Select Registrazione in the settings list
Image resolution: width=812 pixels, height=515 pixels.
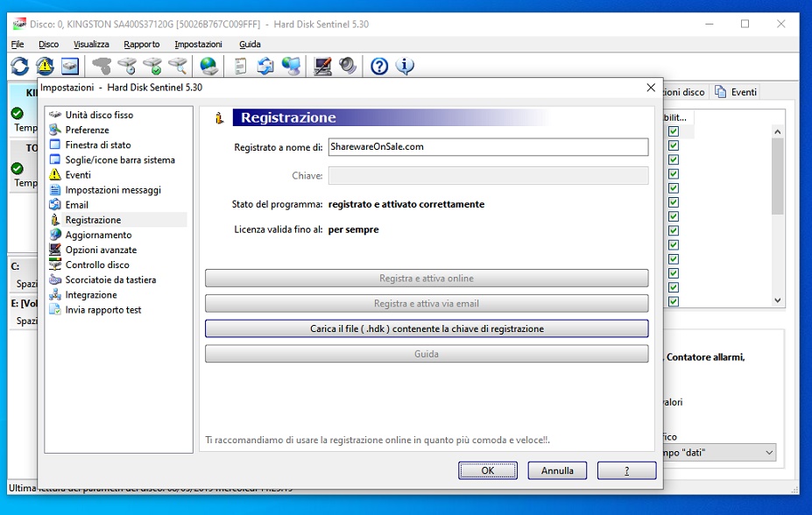(x=93, y=220)
